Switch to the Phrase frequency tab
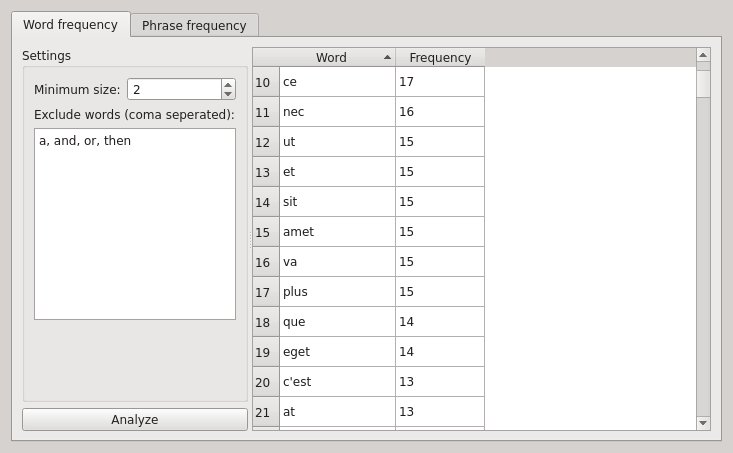 (x=194, y=25)
